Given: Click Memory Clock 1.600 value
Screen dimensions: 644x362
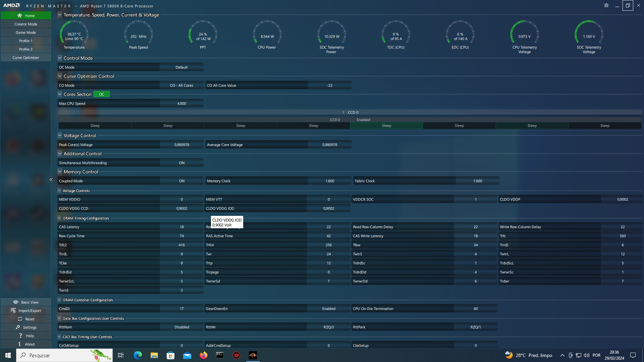Looking at the screenshot, I should pos(330,181).
